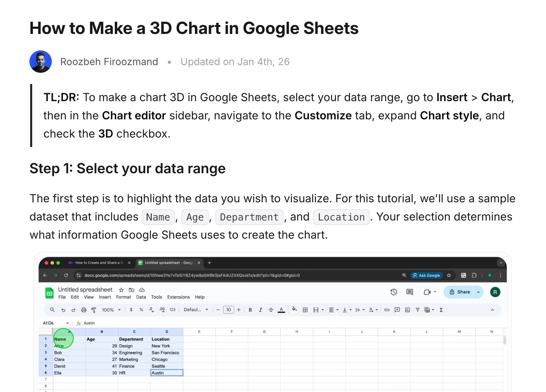
Task: Collapse the toolbar with the up chevron
Action: (x=492, y=310)
